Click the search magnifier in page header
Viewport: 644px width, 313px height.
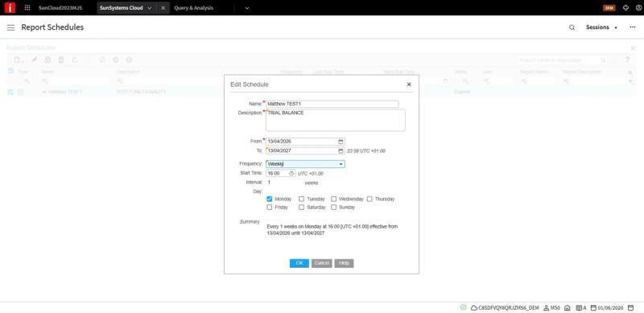pos(572,27)
